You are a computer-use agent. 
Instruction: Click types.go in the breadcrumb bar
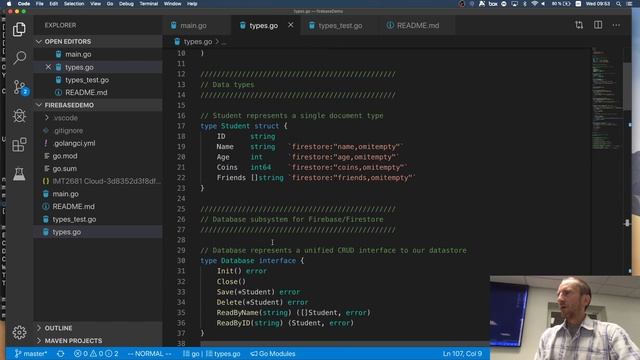(x=198, y=42)
